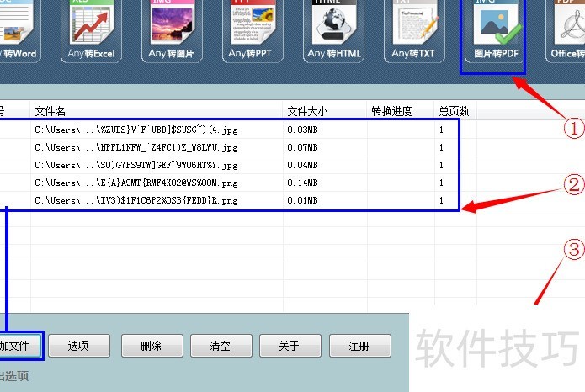Screen dimensions: 585x392
Task: Switch to Any转PPT conversion
Action: pyautogui.click(x=258, y=31)
